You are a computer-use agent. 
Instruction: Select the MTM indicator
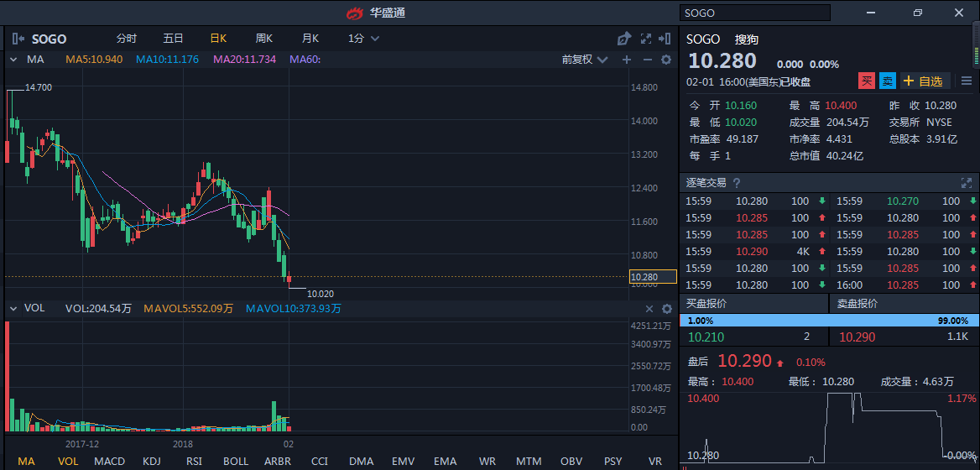(x=529, y=462)
